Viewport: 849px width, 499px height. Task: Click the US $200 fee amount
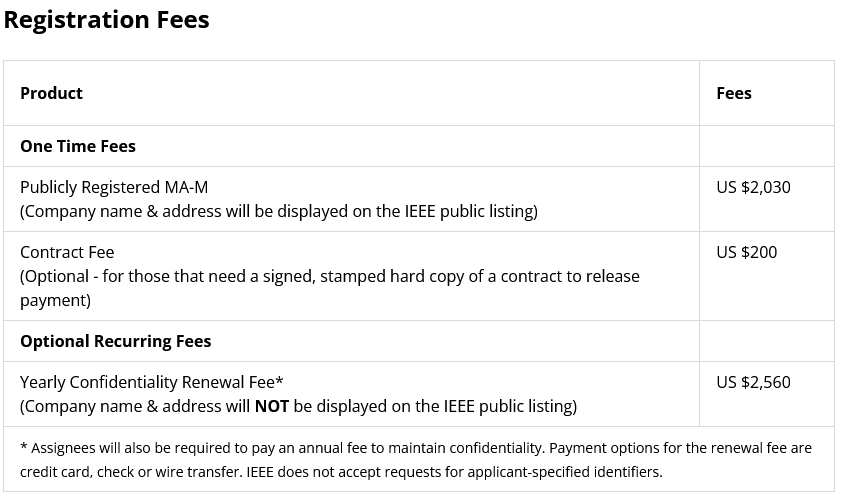pos(746,252)
